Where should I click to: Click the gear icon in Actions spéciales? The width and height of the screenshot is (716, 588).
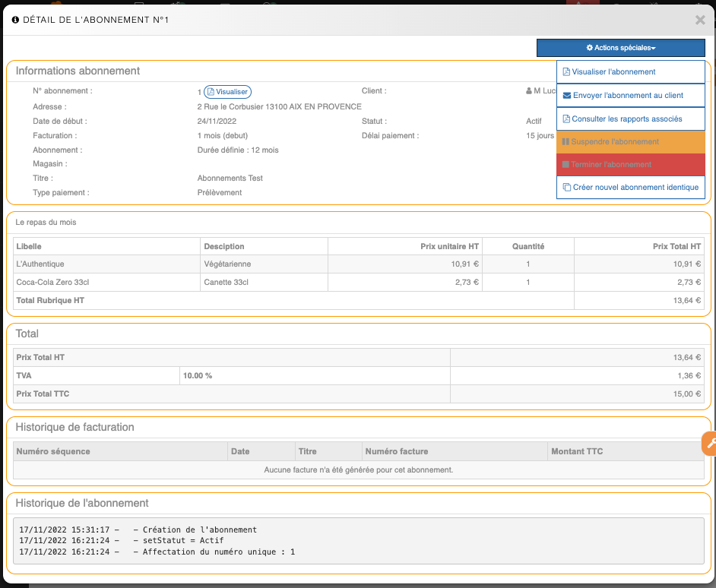tap(590, 48)
